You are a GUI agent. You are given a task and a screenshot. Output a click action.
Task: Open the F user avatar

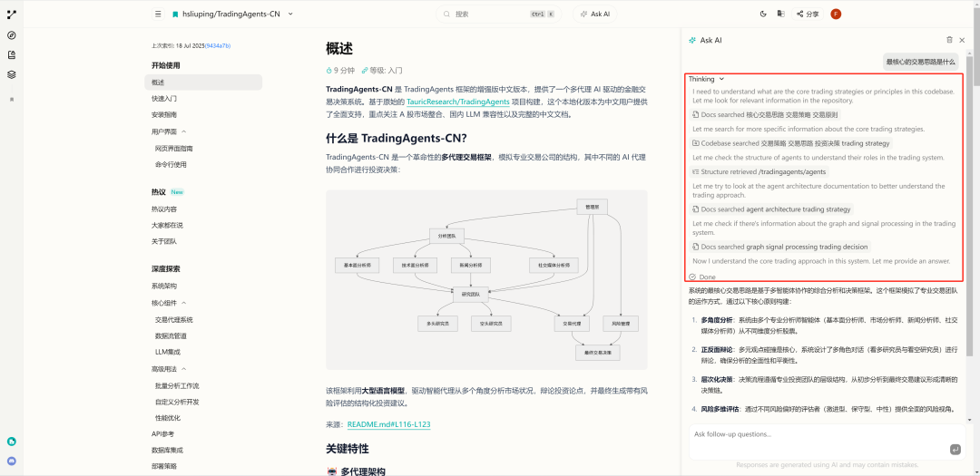point(836,14)
